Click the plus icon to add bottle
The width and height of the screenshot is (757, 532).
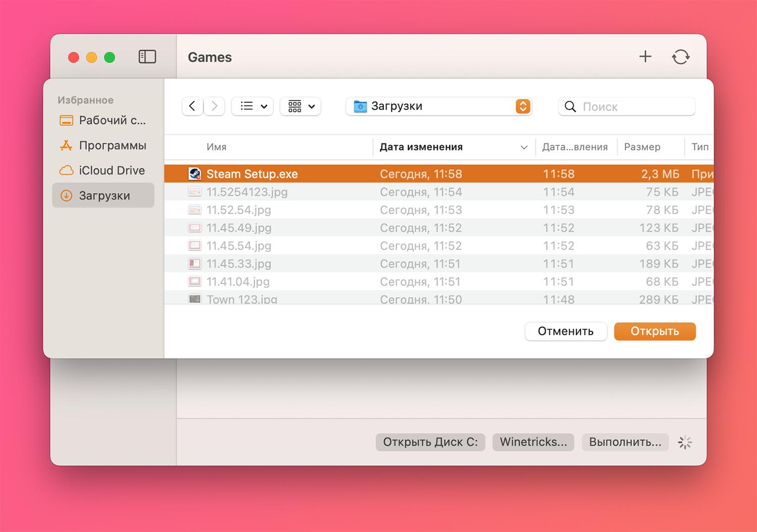645,56
